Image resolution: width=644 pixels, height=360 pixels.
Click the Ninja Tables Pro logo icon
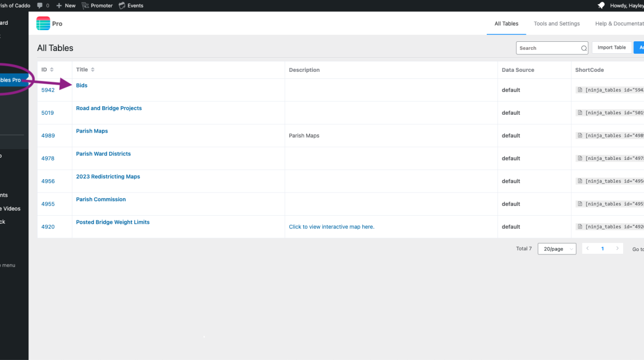point(43,24)
